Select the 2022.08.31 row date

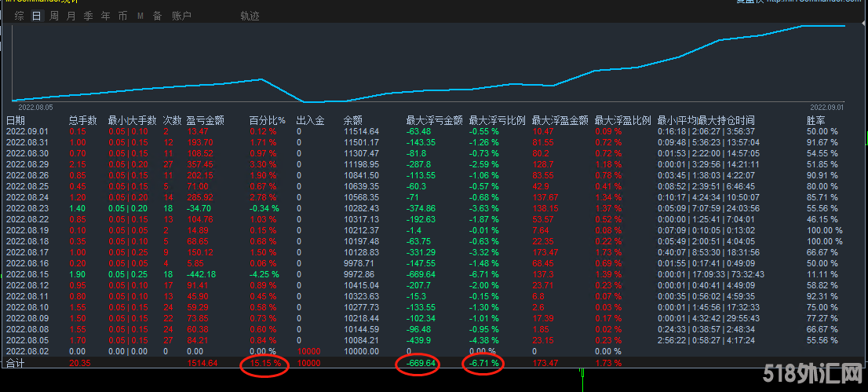(27, 142)
